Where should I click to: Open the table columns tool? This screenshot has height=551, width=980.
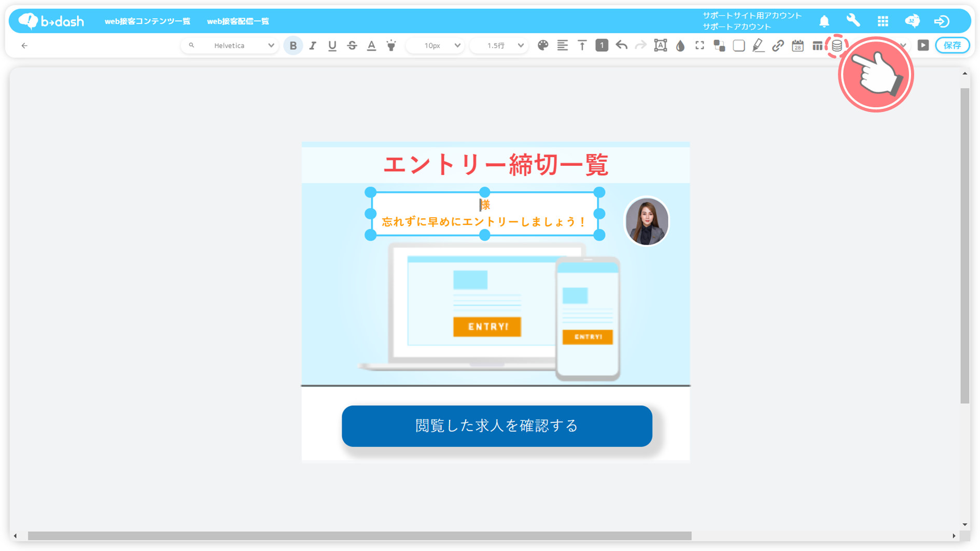point(817,46)
